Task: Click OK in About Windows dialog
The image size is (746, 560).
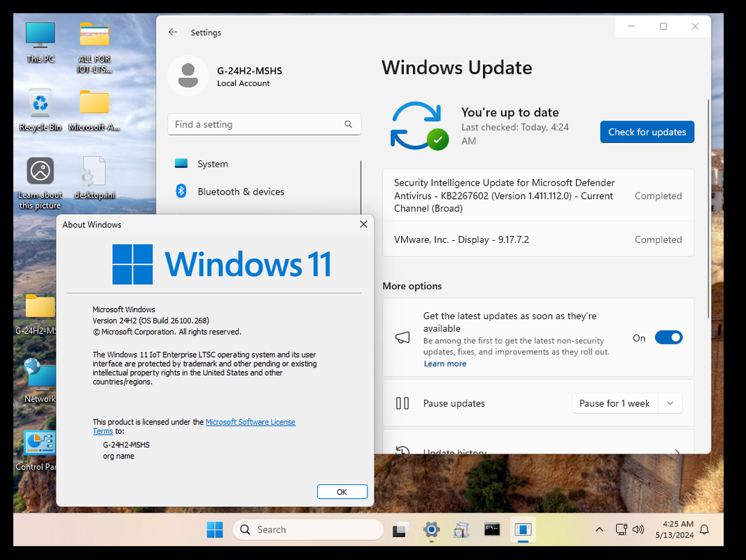Action: coord(342,492)
